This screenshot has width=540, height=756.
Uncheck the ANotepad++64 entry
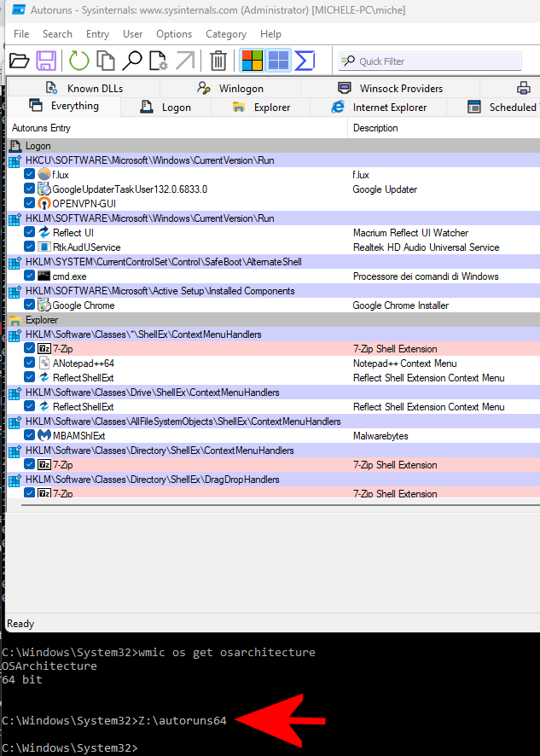(29, 363)
